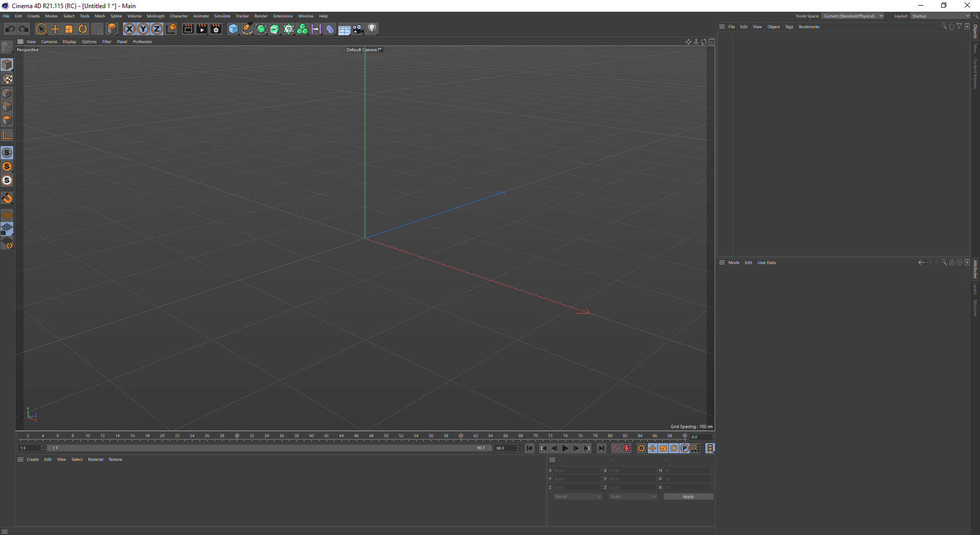The height and width of the screenshot is (535, 980).
Task: Click Record Active Objects button
Action: (x=616, y=448)
